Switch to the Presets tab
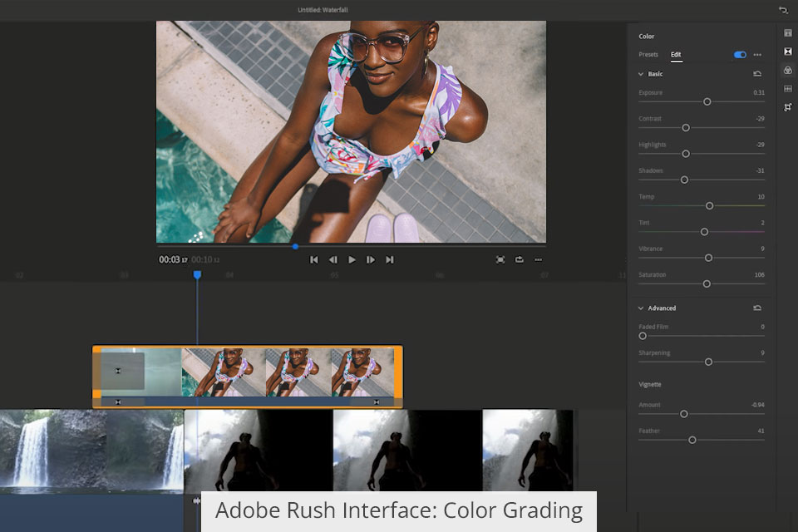798x532 pixels. click(648, 55)
